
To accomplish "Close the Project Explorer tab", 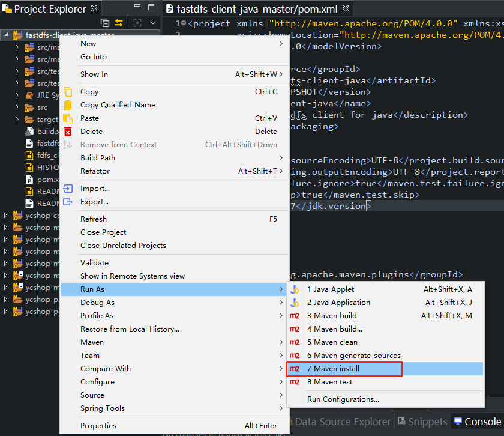I will (x=94, y=8).
